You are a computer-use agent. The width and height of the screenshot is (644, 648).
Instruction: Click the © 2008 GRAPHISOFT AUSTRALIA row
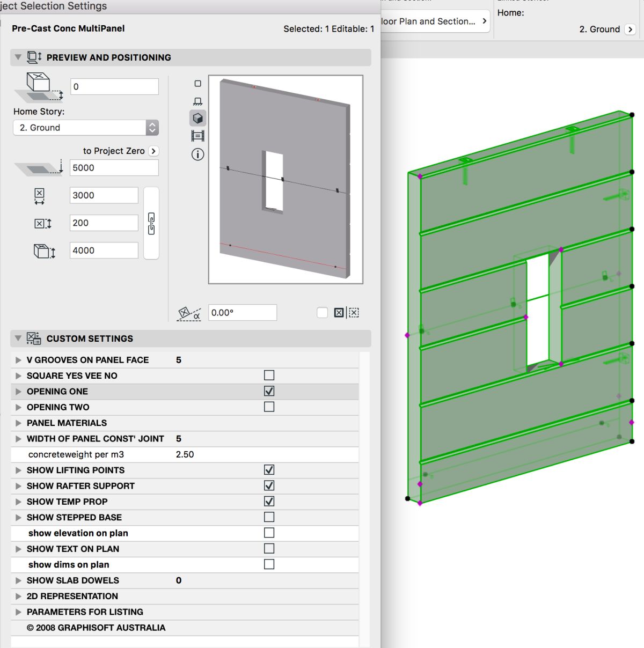tap(185, 628)
